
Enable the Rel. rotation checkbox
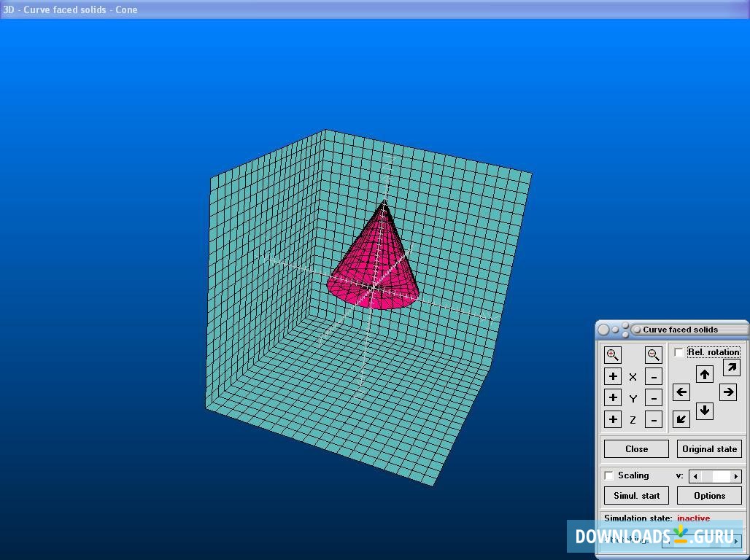(x=679, y=351)
